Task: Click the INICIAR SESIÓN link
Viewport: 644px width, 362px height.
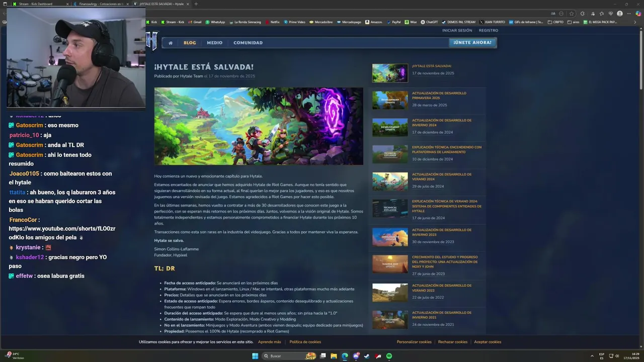Action: pos(457,30)
